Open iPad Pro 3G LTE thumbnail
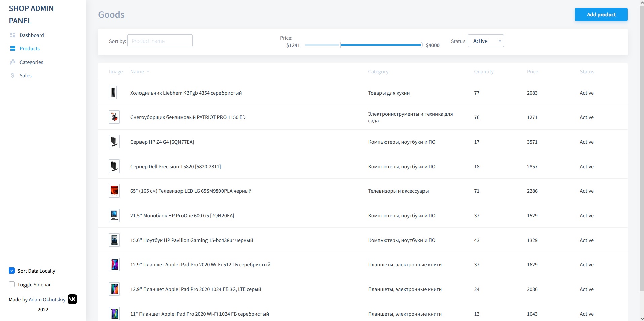Screen dimensions: 644x321 pyautogui.click(x=114, y=289)
